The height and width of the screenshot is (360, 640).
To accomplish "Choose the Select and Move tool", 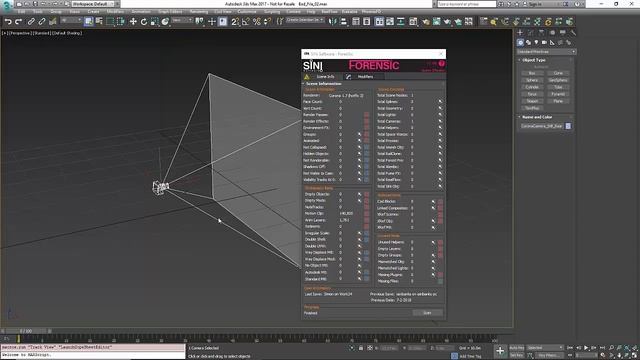I will 133,22.
